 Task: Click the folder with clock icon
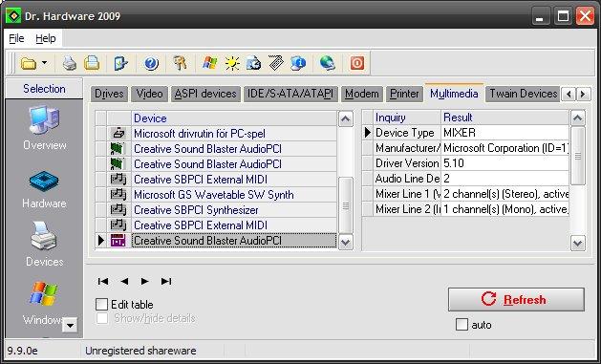pos(254,63)
